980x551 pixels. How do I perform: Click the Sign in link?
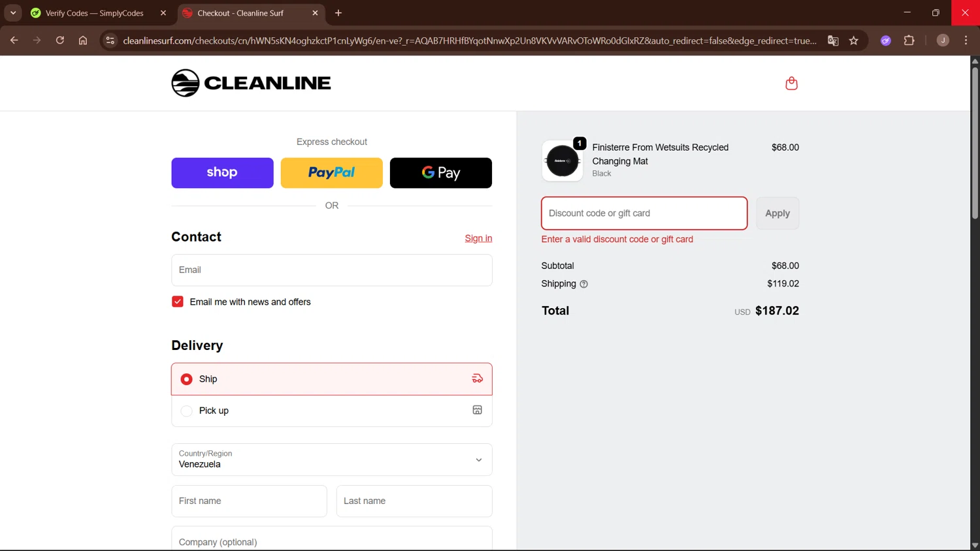tap(478, 238)
